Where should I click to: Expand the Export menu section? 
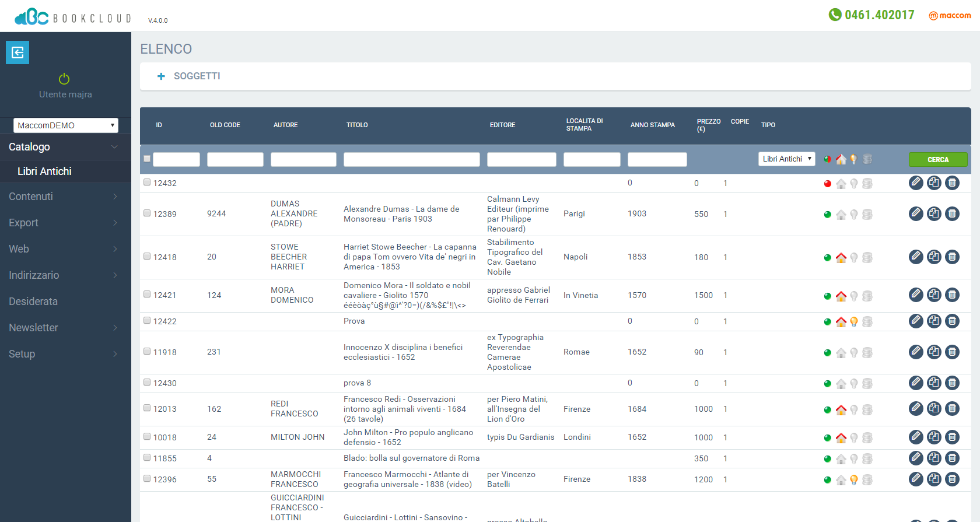tap(65, 223)
